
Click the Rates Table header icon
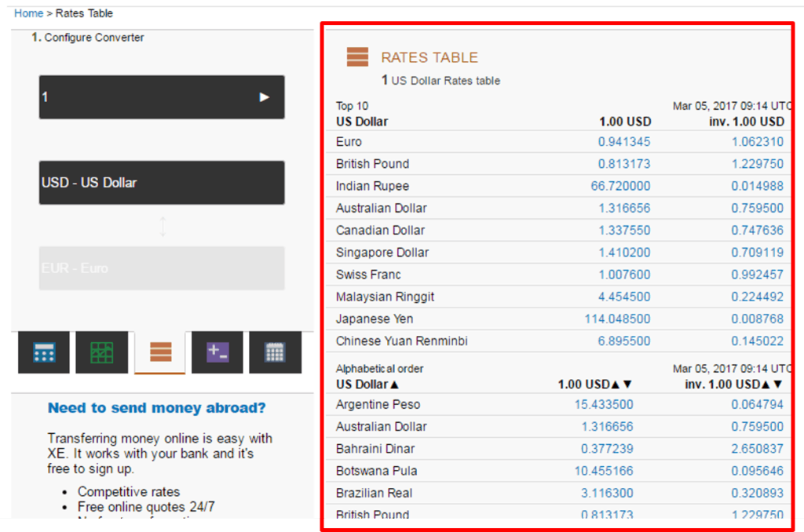coord(357,57)
